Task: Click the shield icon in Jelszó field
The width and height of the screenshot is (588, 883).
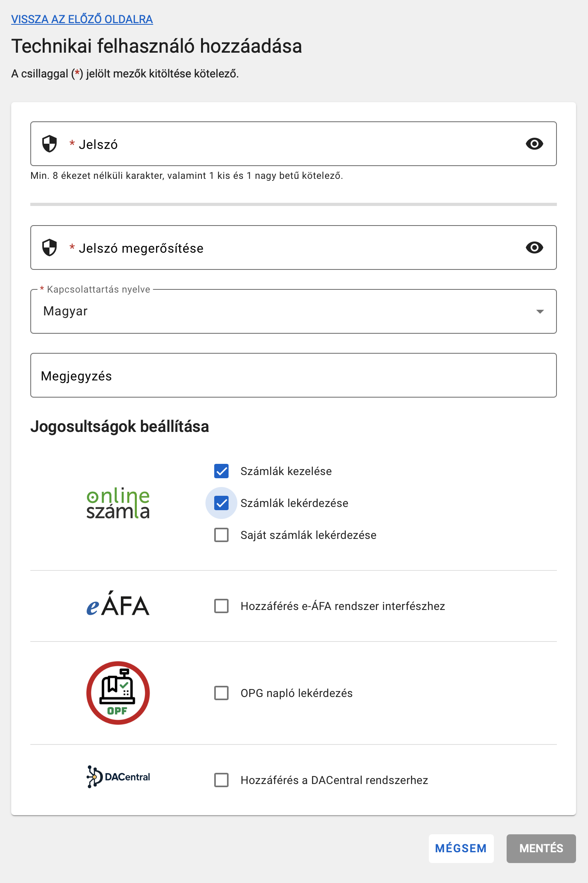Action: click(x=49, y=144)
